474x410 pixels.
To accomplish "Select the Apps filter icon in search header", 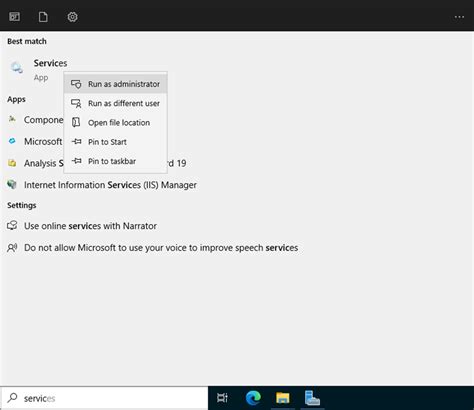I will [14, 17].
